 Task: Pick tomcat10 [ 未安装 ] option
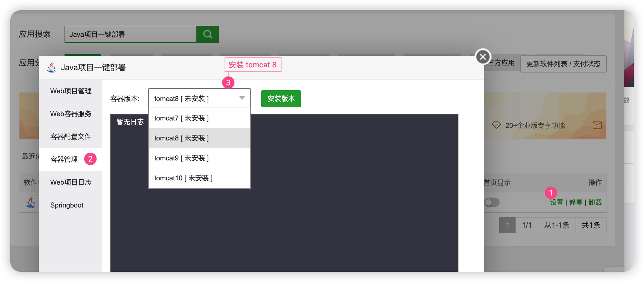coord(199,178)
